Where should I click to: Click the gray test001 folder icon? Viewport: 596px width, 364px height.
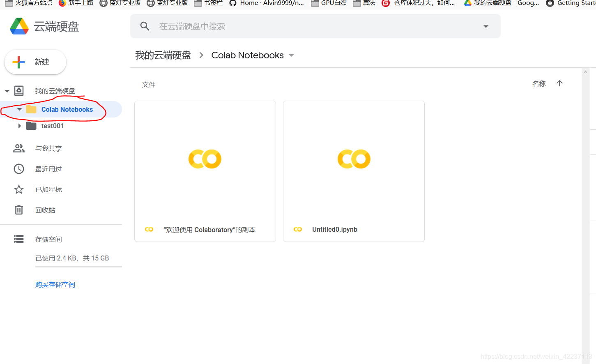31,126
